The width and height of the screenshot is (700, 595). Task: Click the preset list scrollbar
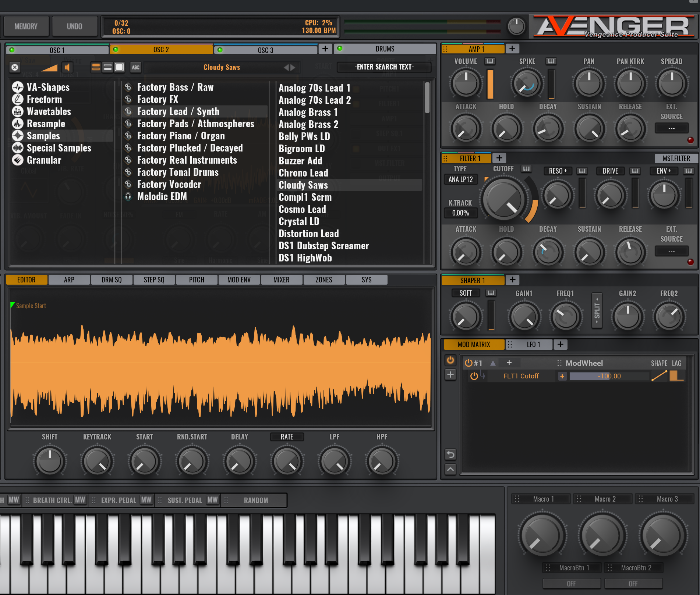tap(427, 98)
